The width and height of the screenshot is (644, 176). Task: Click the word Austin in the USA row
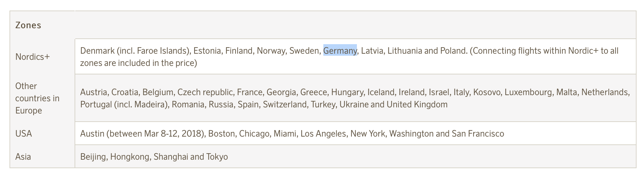point(92,134)
